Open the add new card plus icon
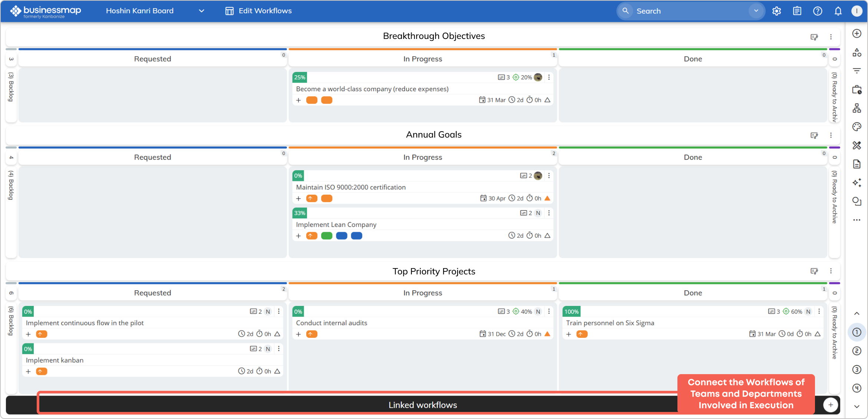This screenshot has height=419, width=868. (x=857, y=33)
